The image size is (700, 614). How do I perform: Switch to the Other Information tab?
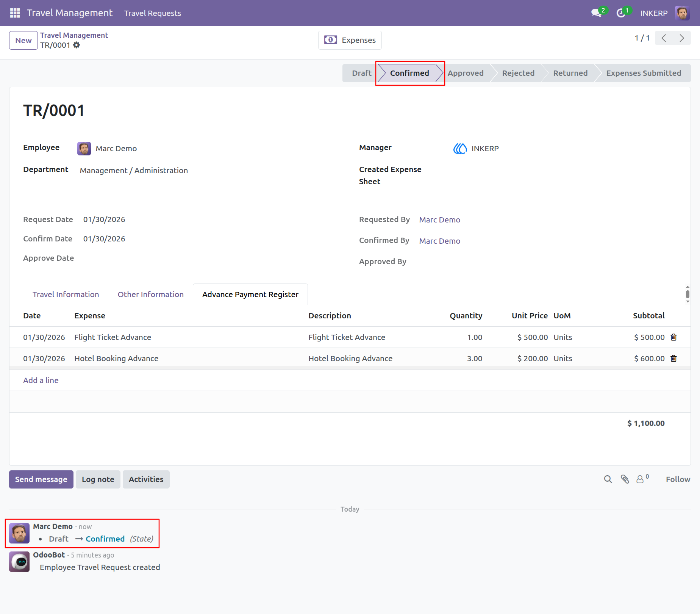coord(150,294)
